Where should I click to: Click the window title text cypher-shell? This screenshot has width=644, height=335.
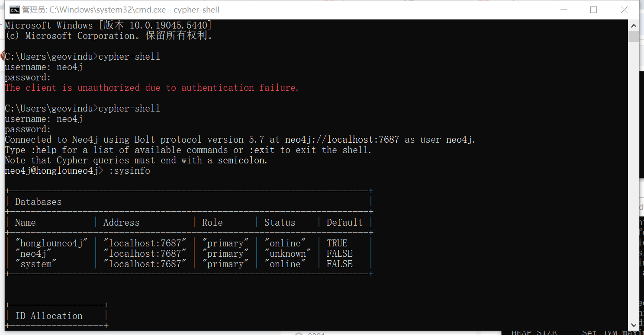click(196, 10)
